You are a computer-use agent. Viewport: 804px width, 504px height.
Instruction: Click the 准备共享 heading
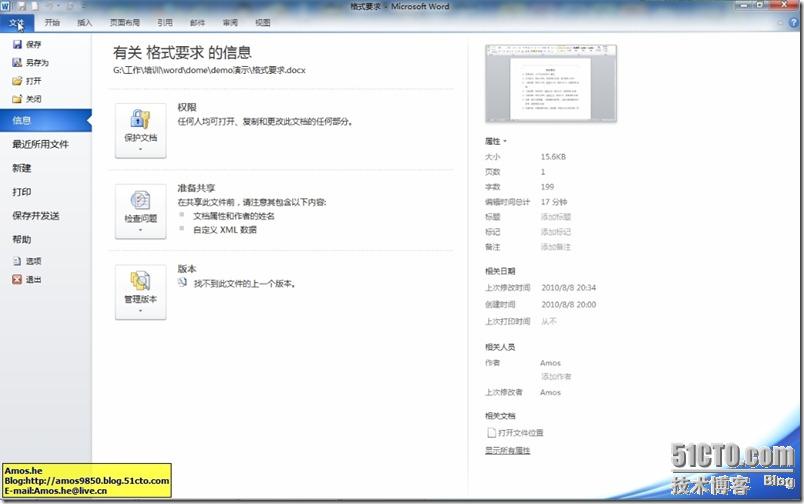(196, 188)
